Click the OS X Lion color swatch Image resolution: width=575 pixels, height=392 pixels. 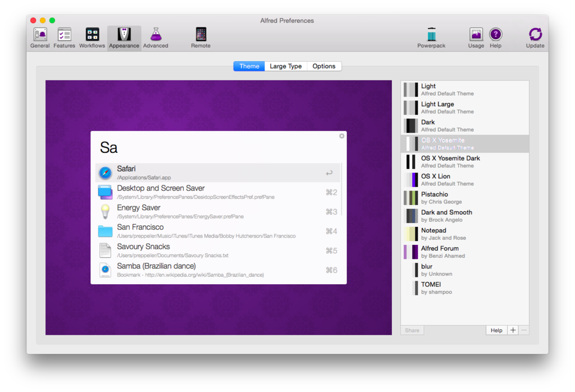point(410,180)
